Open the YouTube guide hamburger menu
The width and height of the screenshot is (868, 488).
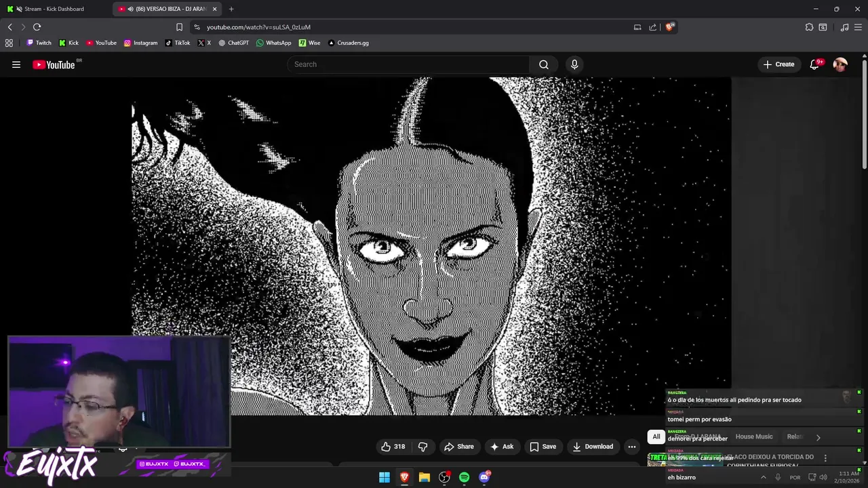(x=16, y=64)
